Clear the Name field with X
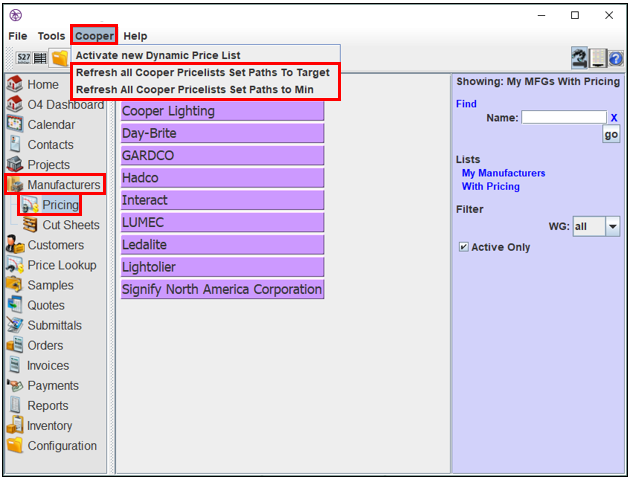The image size is (629, 480). (x=614, y=118)
